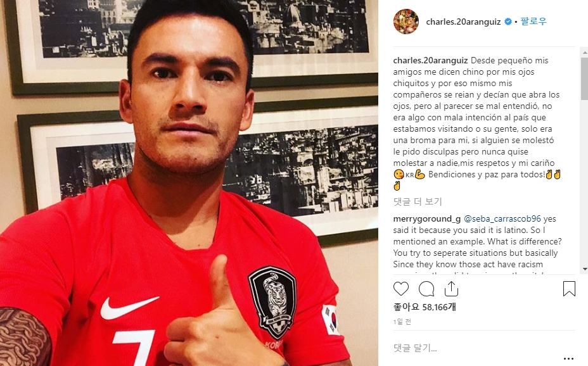The width and height of the screenshot is (588, 366).
Task: Click the verified badge next to charles.20aranguiz
Action: pos(508,22)
